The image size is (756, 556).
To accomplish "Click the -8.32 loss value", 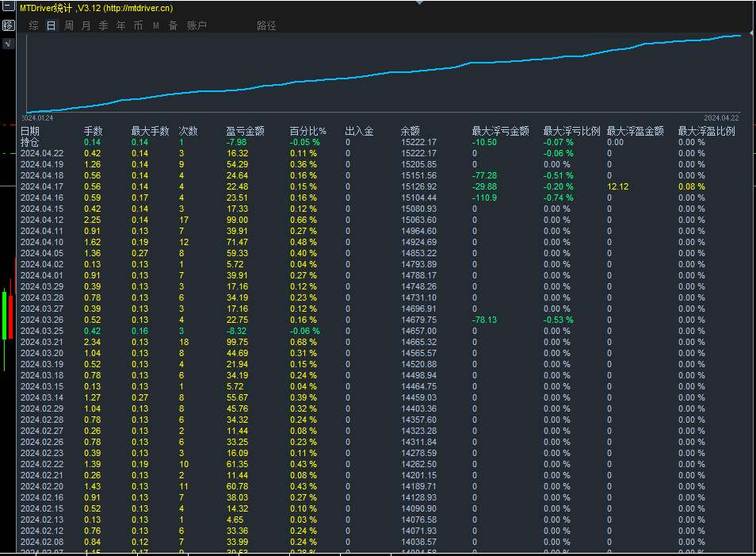I will 236,331.
